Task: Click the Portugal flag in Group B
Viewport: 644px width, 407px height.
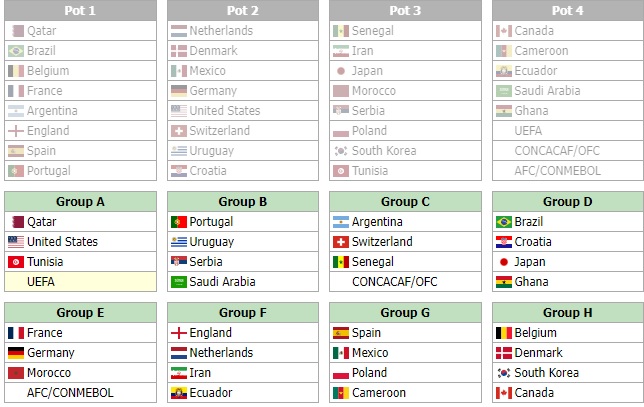Action: click(x=179, y=222)
